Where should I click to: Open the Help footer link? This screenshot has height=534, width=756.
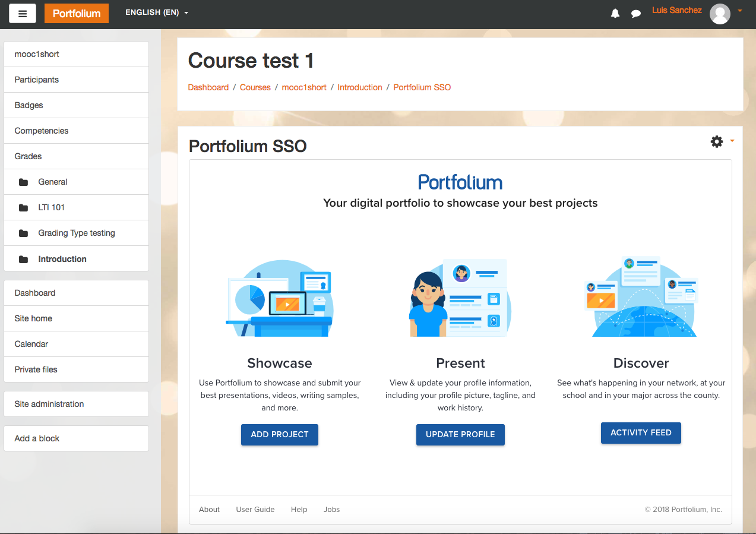tap(299, 510)
